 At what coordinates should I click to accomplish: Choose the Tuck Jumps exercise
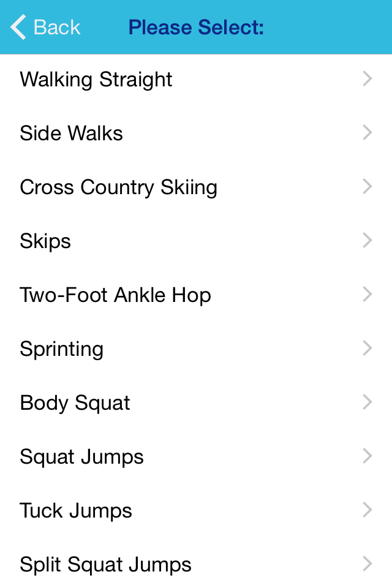(76, 511)
